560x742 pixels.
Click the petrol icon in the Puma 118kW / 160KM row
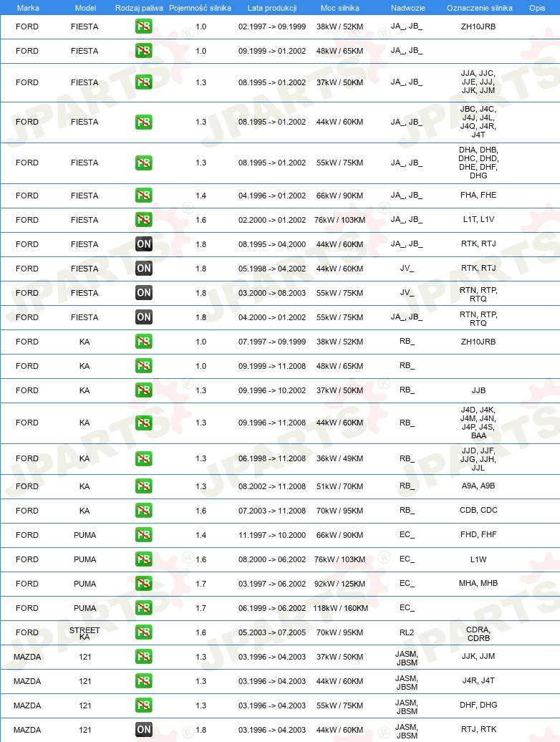[x=144, y=608]
